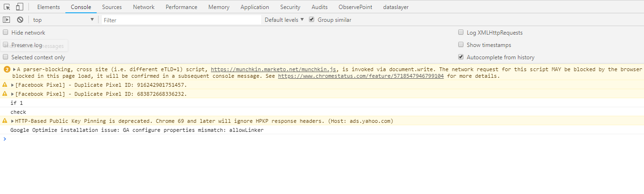Open the Application tab
The width and height of the screenshot is (644, 194).
click(255, 7)
